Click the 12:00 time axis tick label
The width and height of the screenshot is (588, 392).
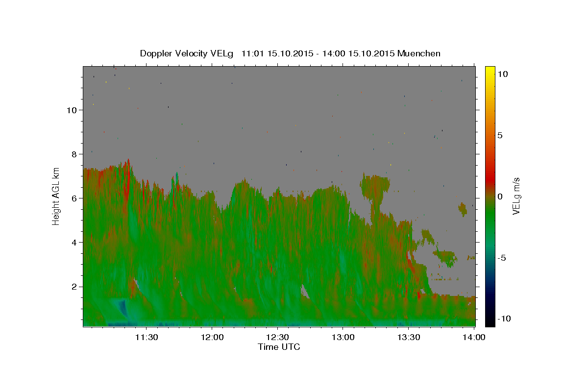(212, 337)
